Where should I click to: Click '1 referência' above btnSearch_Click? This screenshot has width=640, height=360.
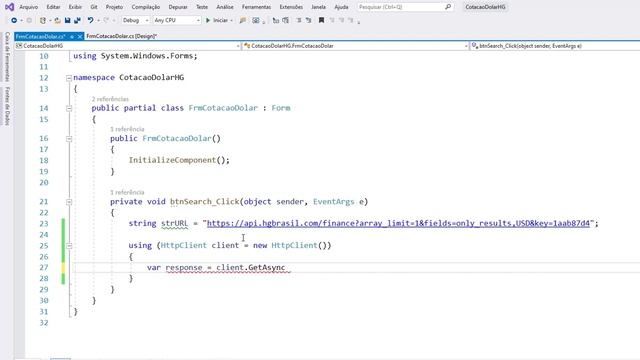click(x=127, y=192)
